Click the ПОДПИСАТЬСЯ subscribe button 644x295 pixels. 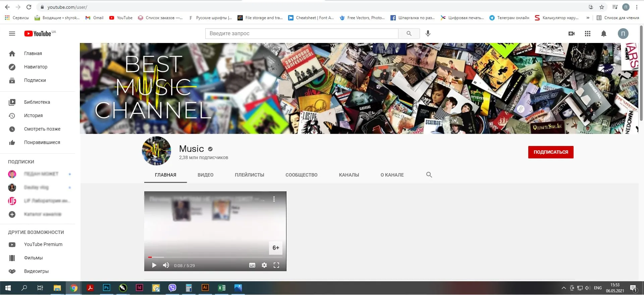pos(551,152)
